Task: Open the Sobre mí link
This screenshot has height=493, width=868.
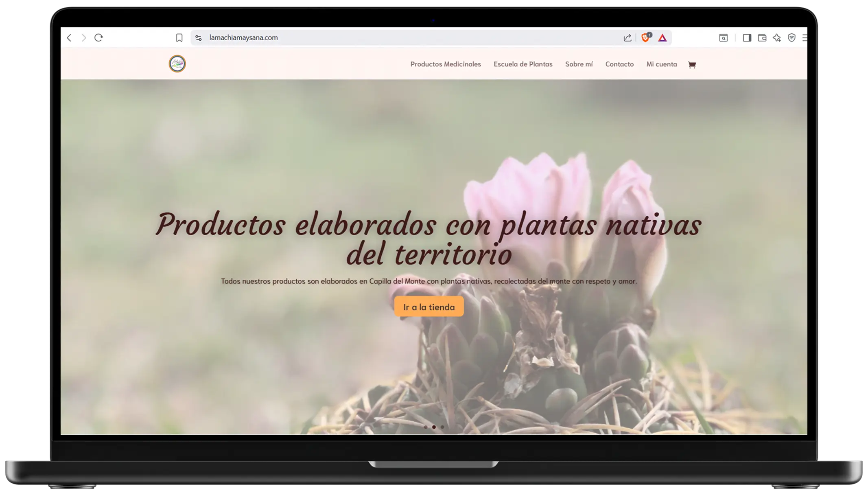Action: click(579, 64)
